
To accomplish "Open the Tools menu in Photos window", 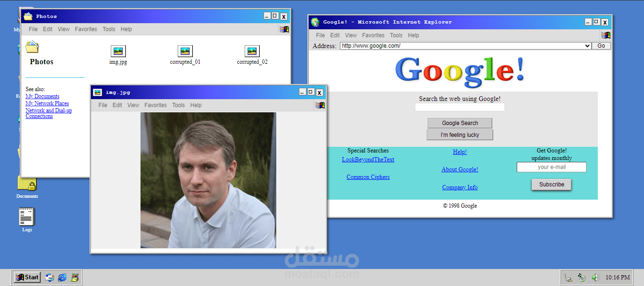I will click(x=109, y=29).
